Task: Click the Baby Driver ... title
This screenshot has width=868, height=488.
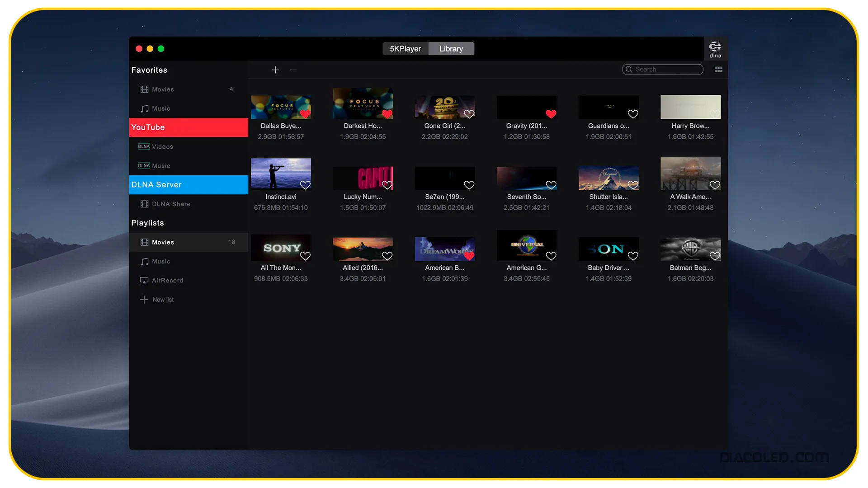Action: click(x=609, y=268)
